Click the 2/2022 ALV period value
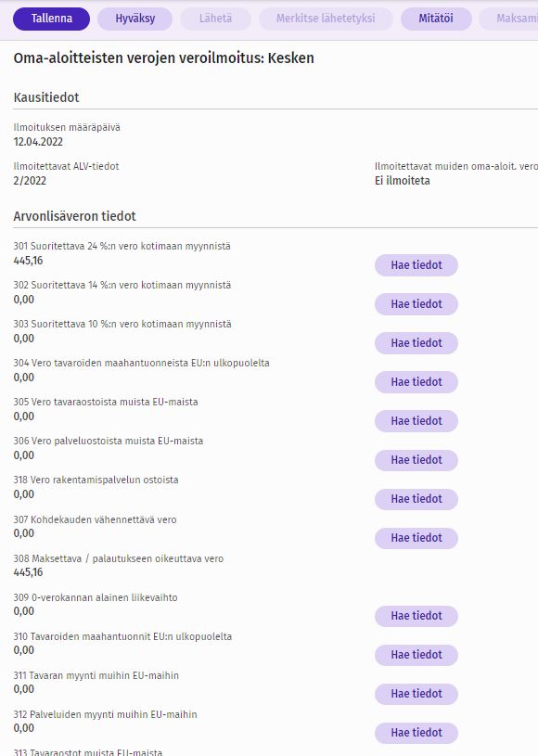 30,181
